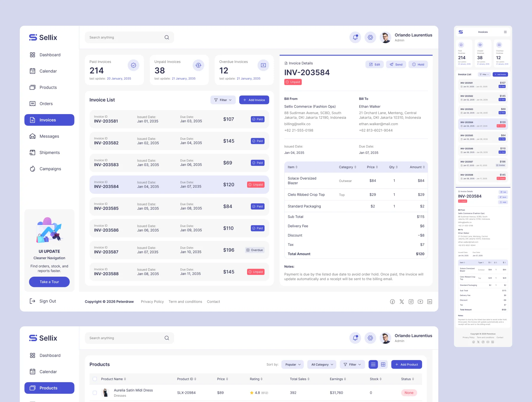Switch to list view in Products window
The height and width of the screenshot is (402, 532).
click(373, 364)
